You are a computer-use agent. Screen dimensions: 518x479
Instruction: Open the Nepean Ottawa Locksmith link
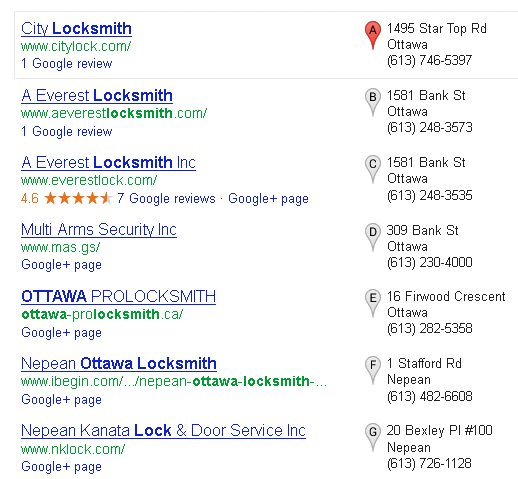[x=119, y=363]
